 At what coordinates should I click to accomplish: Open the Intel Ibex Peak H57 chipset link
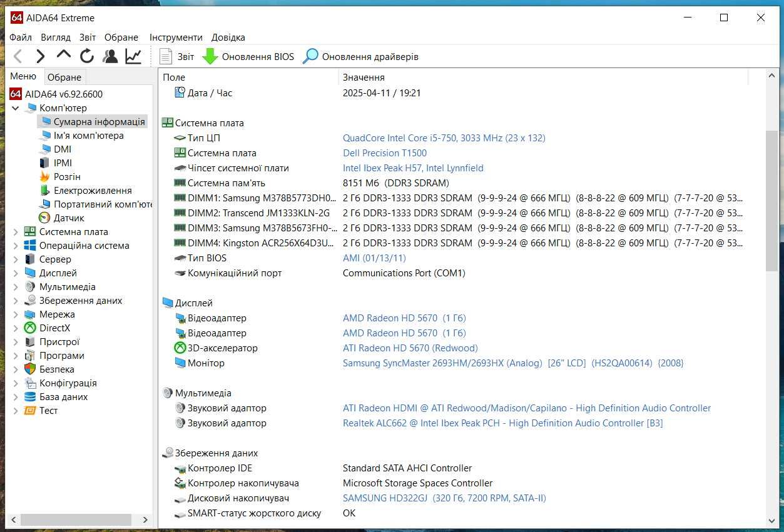413,168
